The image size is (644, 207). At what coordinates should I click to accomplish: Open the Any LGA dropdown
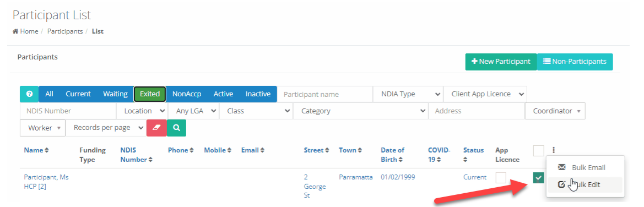(194, 111)
